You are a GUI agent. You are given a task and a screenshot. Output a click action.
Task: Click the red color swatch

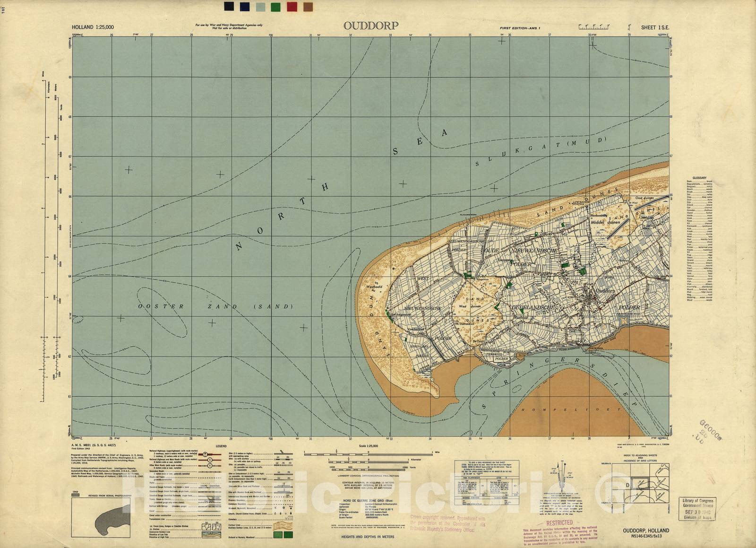coord(292,7)
